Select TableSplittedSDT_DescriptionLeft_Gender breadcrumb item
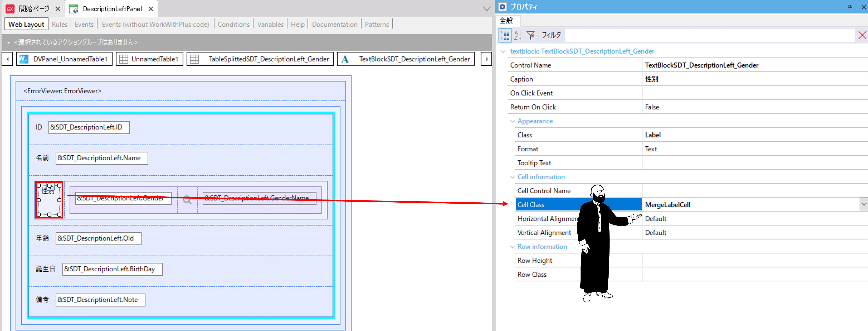868x331 pixels. [260, 59]
